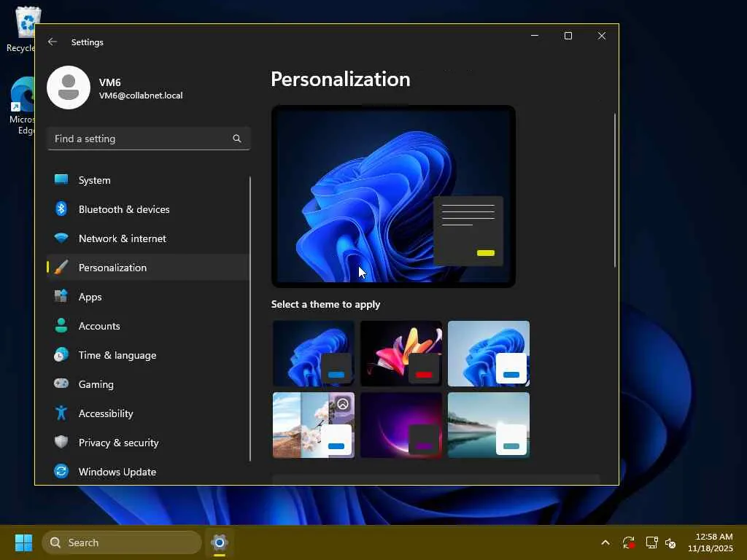Apply the dark blue bloom theme
The width and height of the screenshot is (747, 560).
click(314, 354)
